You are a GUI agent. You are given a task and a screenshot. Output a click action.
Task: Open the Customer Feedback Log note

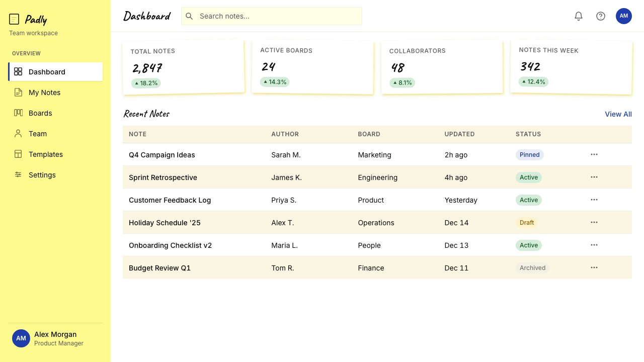click(170, 200)
